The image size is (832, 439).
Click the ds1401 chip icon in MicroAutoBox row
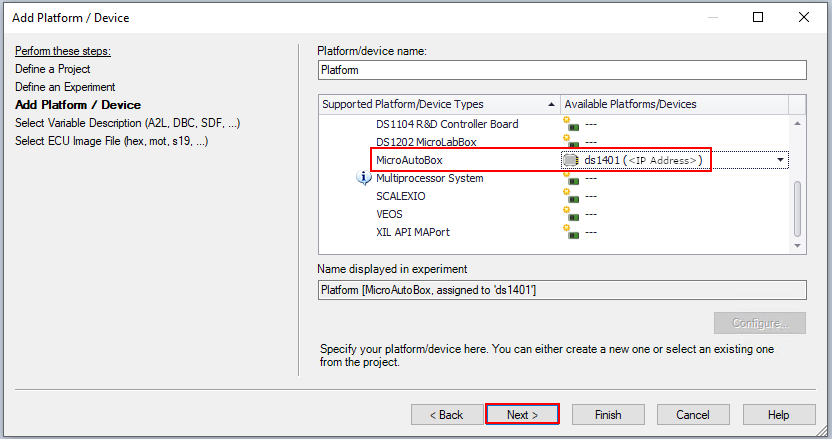571,160
